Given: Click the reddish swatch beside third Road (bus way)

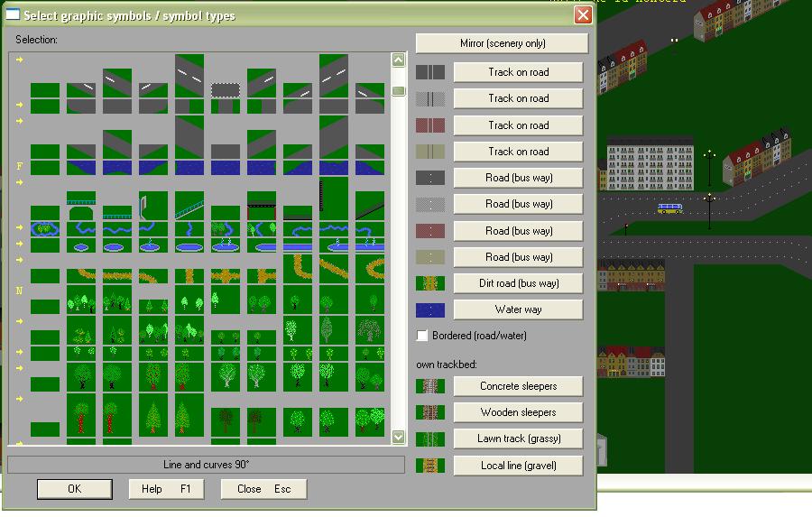Looking at the screenshot, I should click(430, 231).
